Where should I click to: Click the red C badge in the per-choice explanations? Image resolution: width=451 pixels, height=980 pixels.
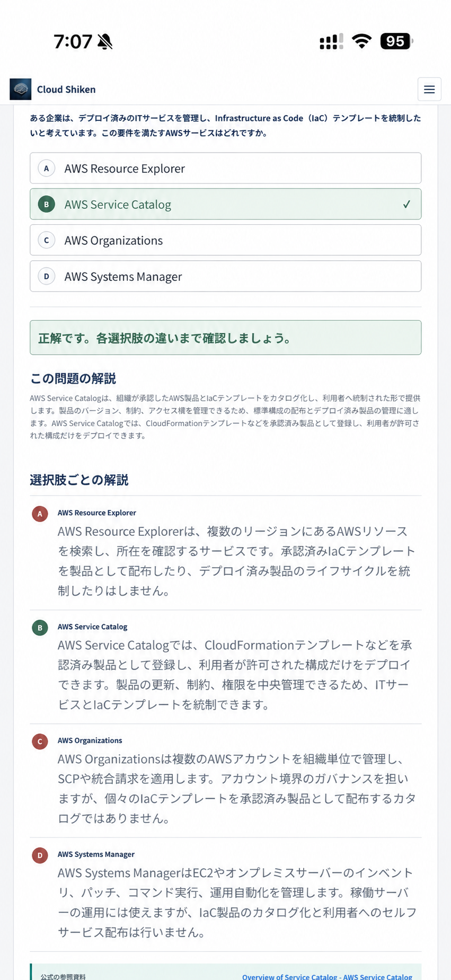click(40, 741)
